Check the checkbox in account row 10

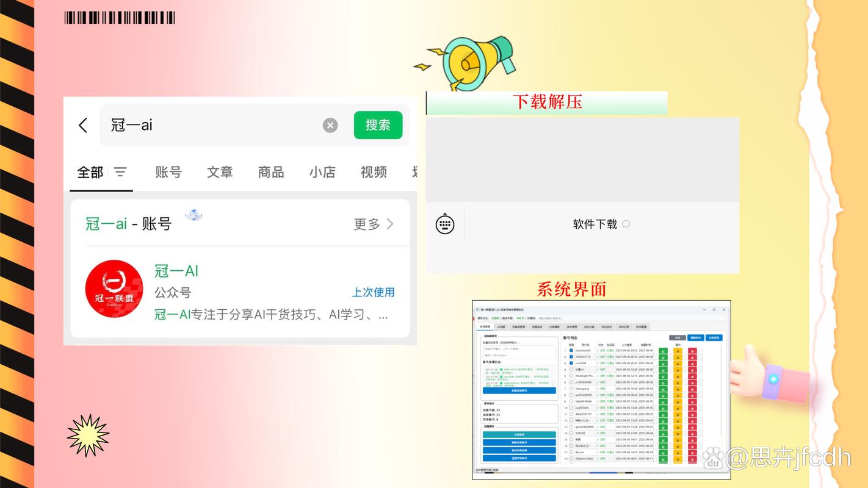click(x=571, y=407)
